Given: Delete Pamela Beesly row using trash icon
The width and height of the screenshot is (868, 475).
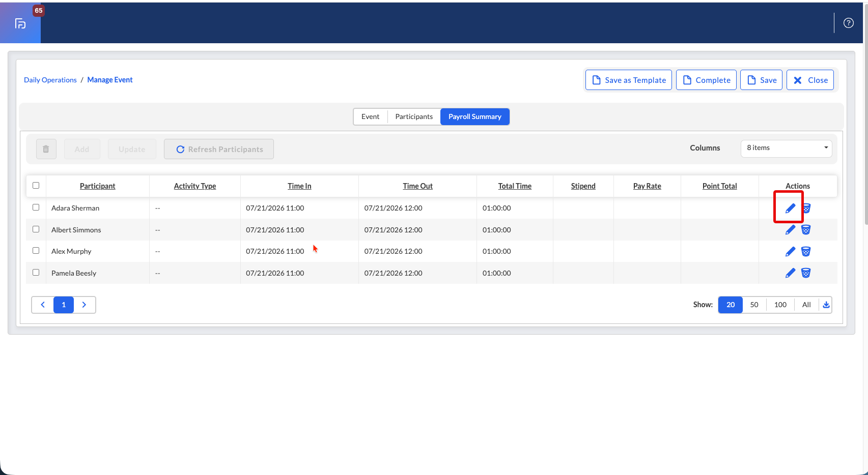Looking at the screenshot, I should 806,273.
